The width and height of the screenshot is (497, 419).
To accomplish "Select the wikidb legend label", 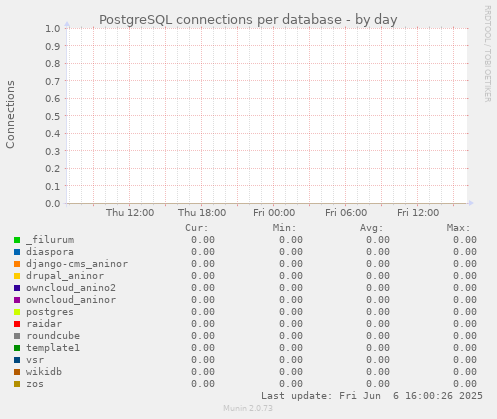I will click(44, 372).
